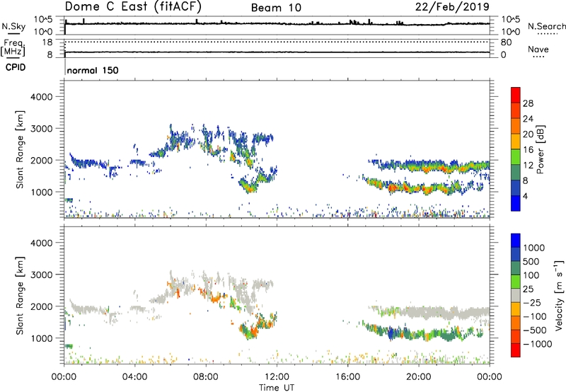Click the 'N.Sky' legend label
Screen dimensions: 566x392
click(13, 26)
